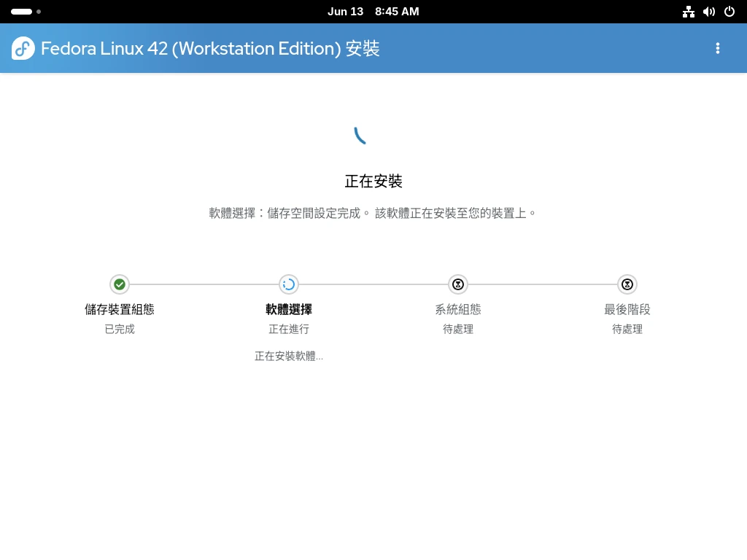The width and height of the screenshot is (747, 560).
Task: Click the 最後階段 step label
Action: coord(627,309)
